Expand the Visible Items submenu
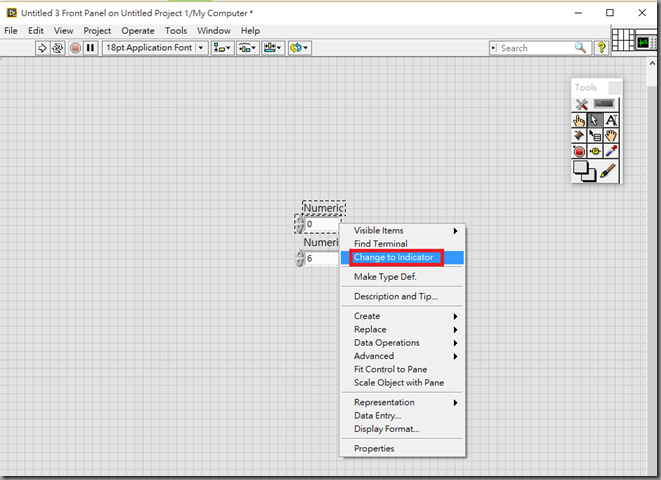Viewport: 661px width, 480px height. click(403, 231)
